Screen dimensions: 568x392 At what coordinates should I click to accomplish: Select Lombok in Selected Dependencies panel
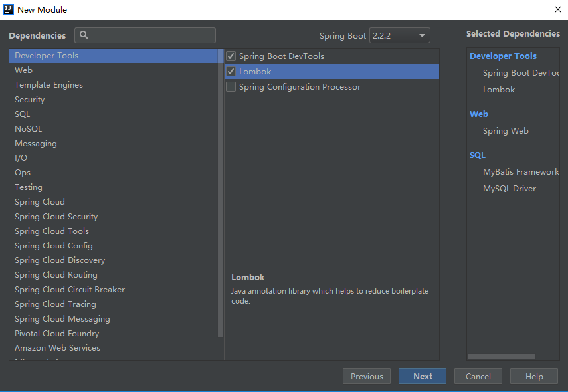(499, 90)
